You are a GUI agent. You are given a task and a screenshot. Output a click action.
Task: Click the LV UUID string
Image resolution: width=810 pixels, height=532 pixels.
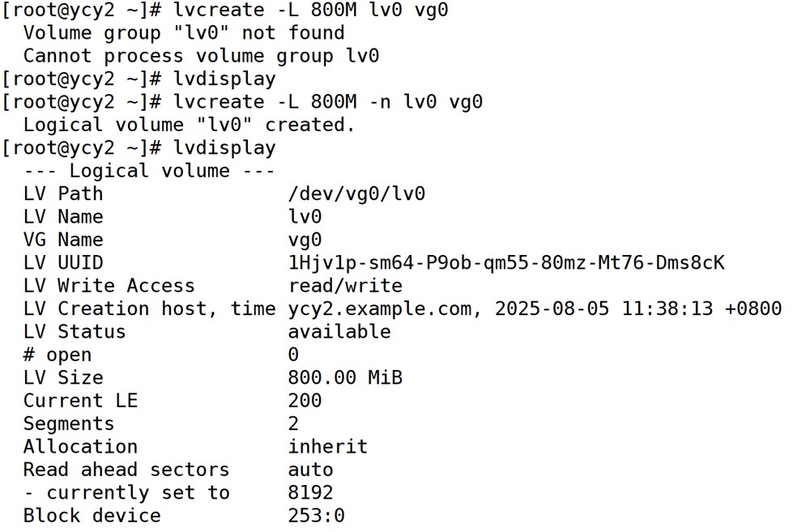click(x=506, y=262)
